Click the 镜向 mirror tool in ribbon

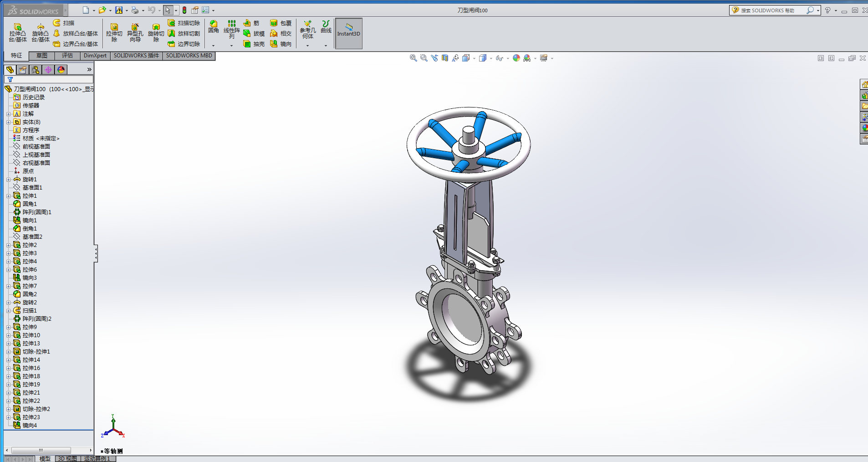tap(281, 44)
